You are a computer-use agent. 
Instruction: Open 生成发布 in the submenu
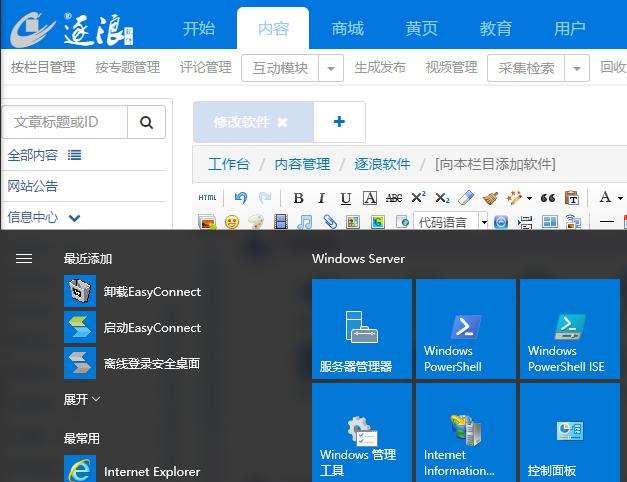[x=380, y=67]
